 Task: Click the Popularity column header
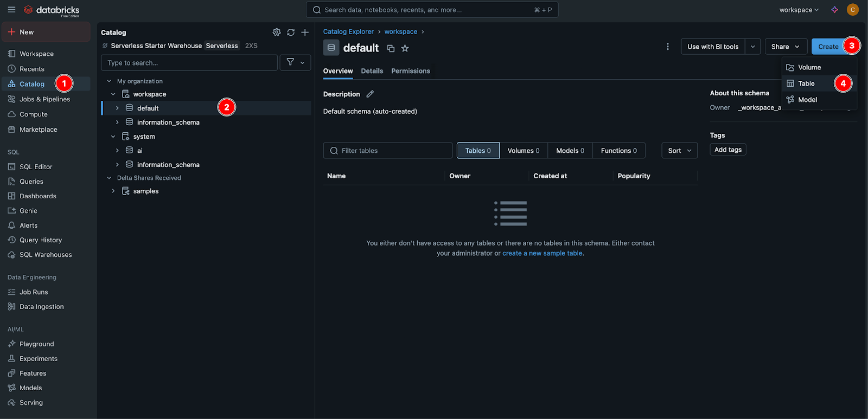pos(634,176)
